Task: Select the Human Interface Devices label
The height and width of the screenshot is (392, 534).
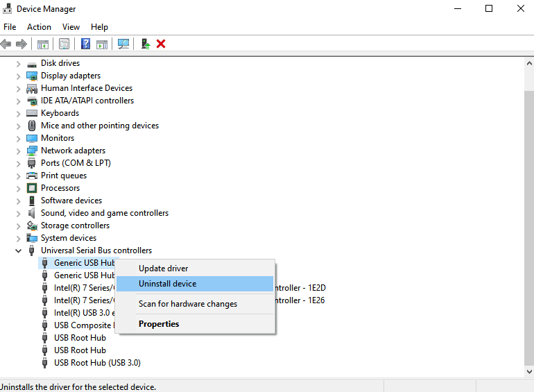Action: 87,88
